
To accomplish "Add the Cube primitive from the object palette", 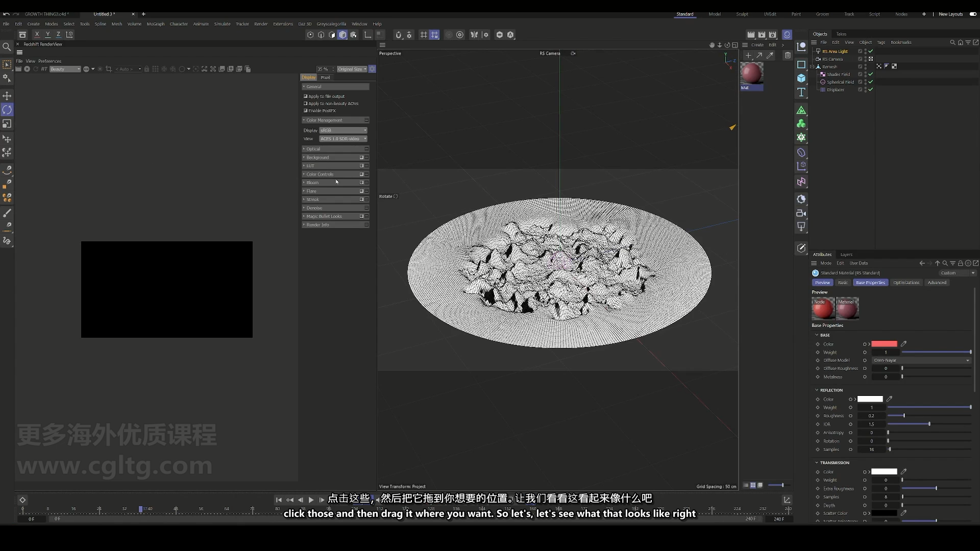I will tap(801, 78).
